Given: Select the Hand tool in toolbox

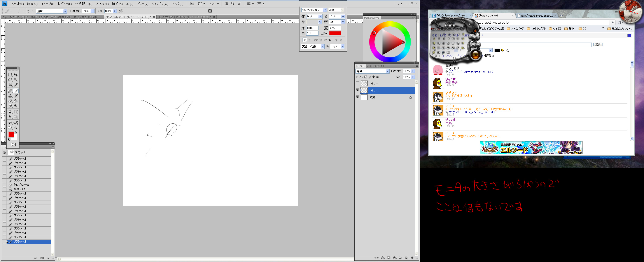Looking at the screenshot, I should (10, 128).
